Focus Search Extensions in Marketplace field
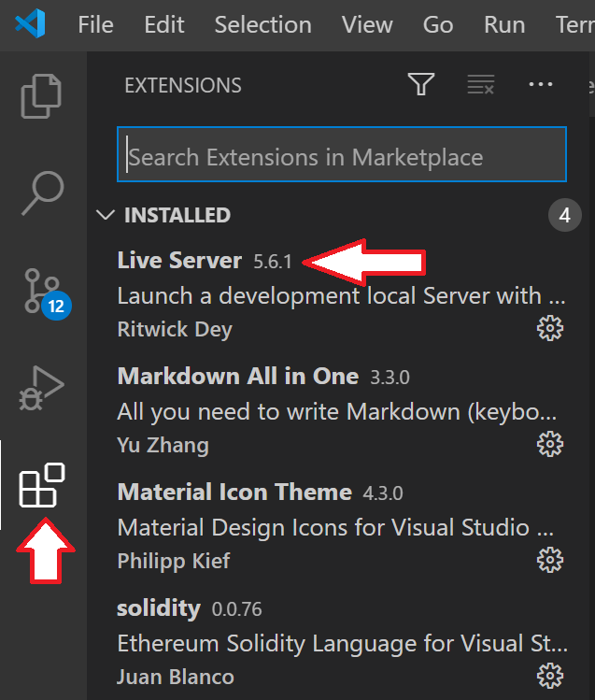595x700 pixels. [x=342, y=154]
